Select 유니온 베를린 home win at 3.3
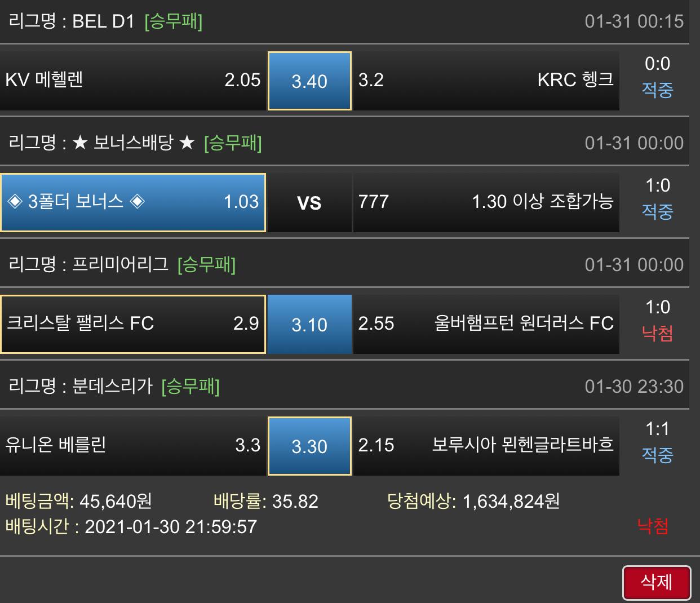 click(x=133, y=446)
